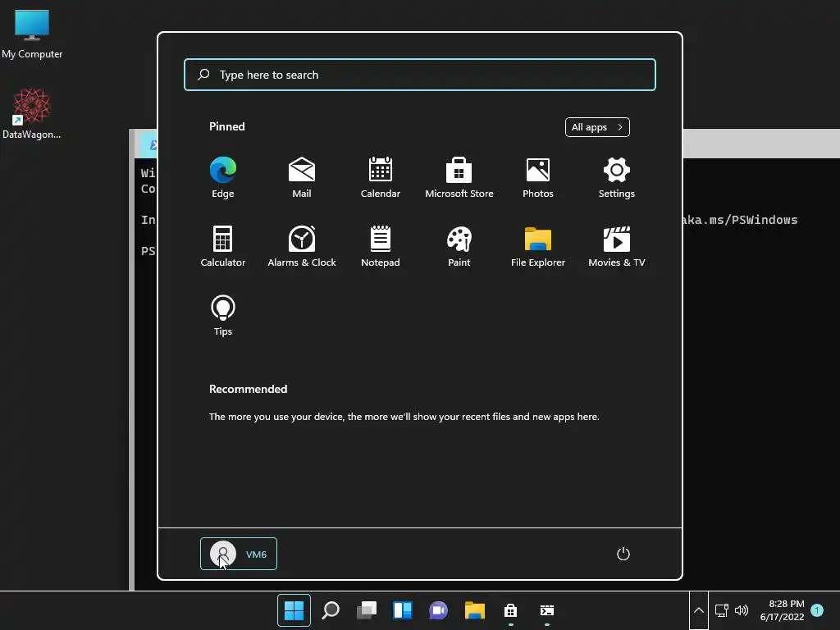This screenshot has width=840, height=630.
Task: Open network status tray icon
Action: [x=722, y=610]
